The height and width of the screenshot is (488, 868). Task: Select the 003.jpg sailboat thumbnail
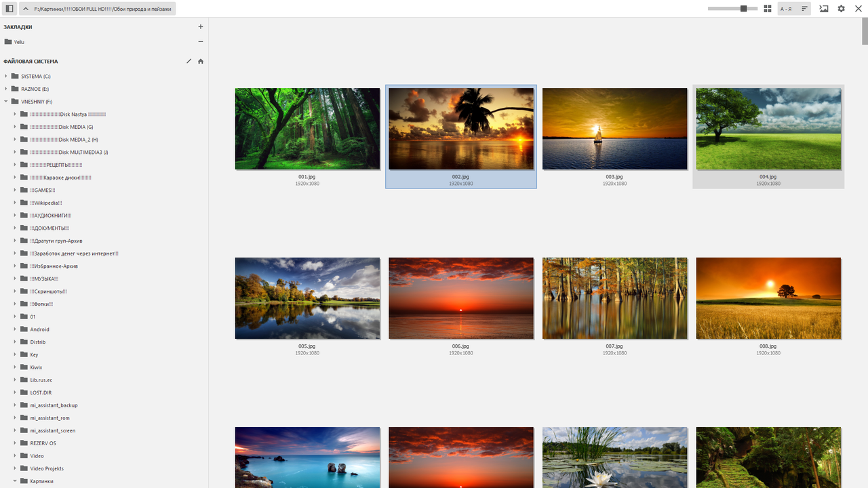pyautogui.click(x=615, y=129)
